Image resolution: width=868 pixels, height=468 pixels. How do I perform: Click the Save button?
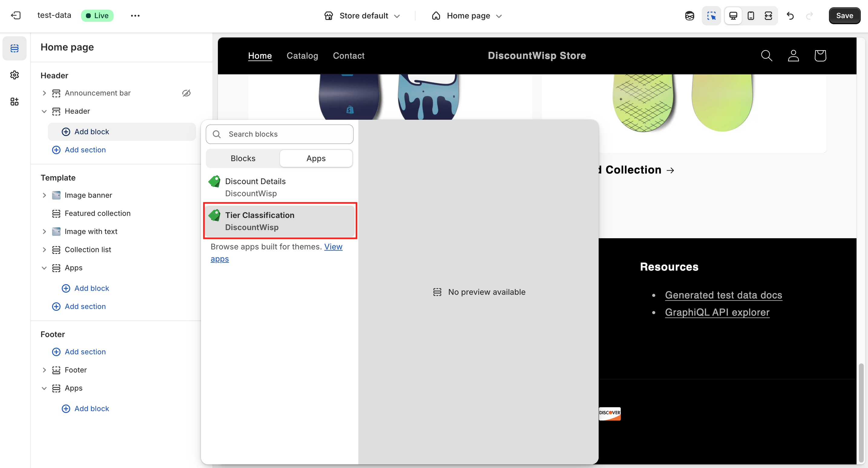pos(844,15)
